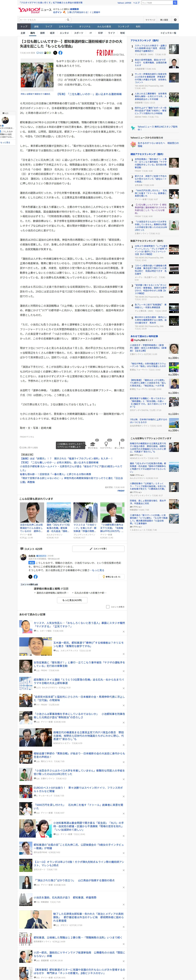The height and width of the screenshot is (980, 196).
Task: Expand the floating sidebar comment もっと見る
Action: (x=5, y=142)
